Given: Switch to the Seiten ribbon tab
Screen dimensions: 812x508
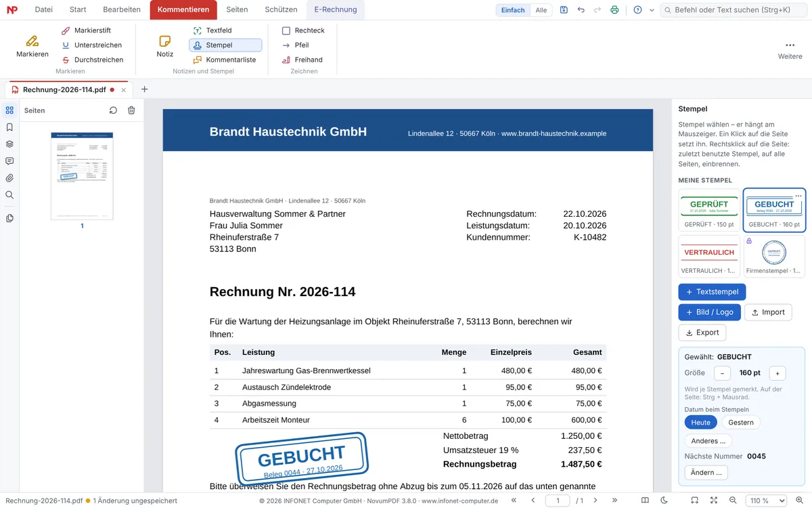Looking at the screenshot, I should 237,9.
